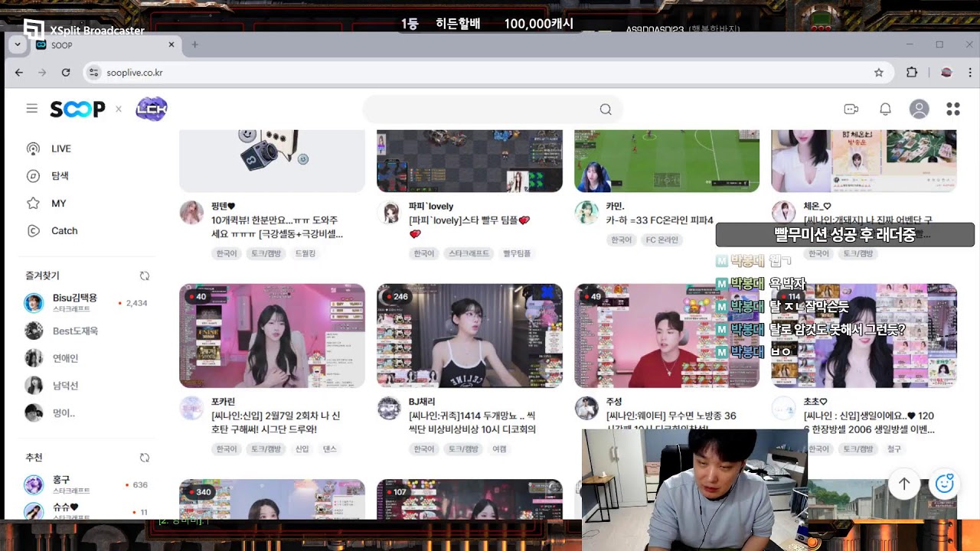Open stream title 카-하 =33 FC온라인 피파4
Image resolution: width=980 pixels, height=551 pixels.
coord(659,220)
